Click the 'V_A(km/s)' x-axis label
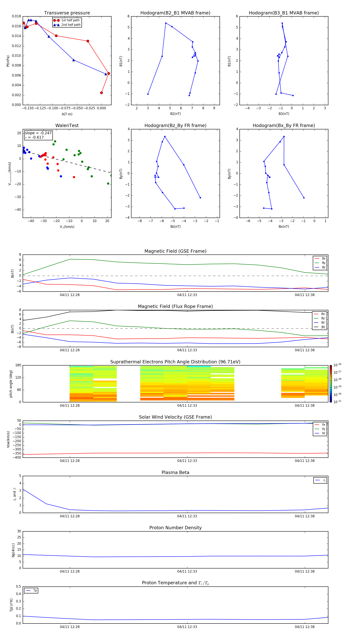Screen dimensions: 351x644 67,227
